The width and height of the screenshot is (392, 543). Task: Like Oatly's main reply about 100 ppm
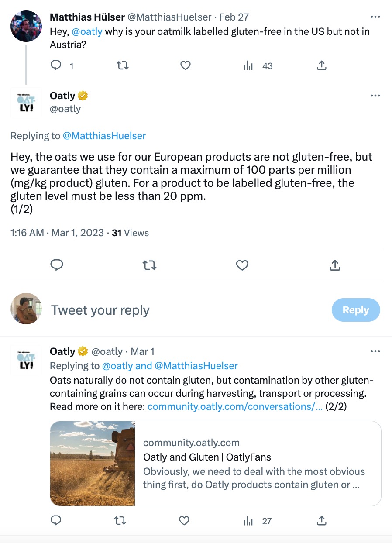pos(242,265)
